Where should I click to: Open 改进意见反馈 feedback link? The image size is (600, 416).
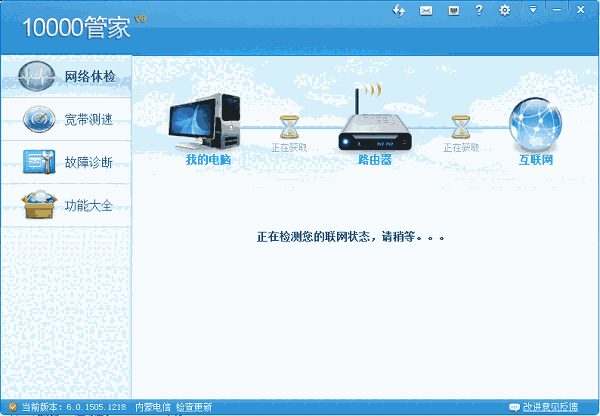550,407
